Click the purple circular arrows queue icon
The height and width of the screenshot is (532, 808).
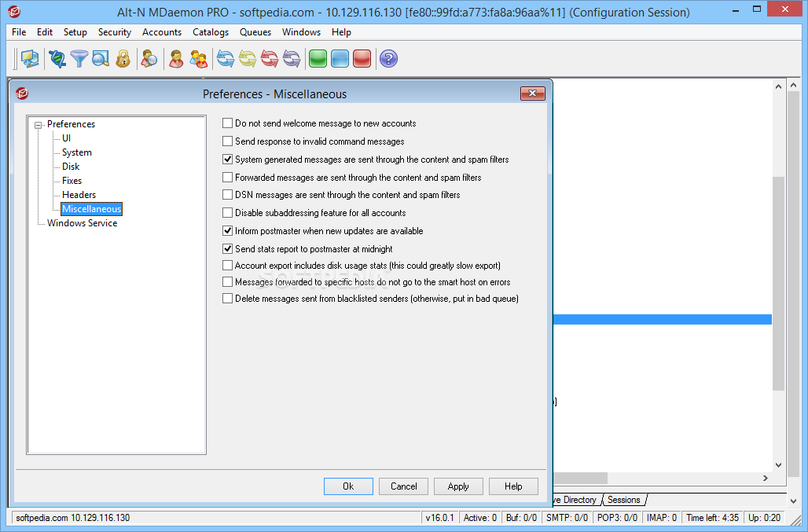click(x=292, y=59)
